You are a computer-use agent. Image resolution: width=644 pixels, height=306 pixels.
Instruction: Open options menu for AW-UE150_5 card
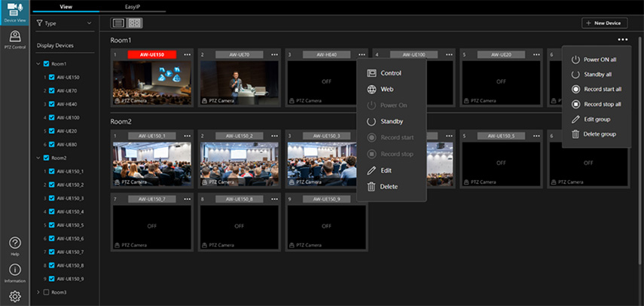[536, 136]
